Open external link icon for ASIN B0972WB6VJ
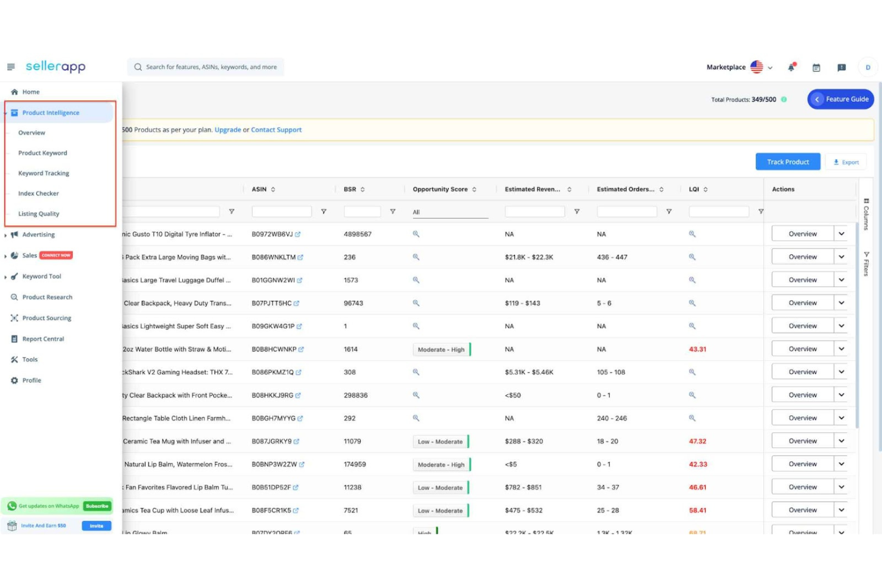Viewport: 882px width, 588px height. [x=297, y=234]
